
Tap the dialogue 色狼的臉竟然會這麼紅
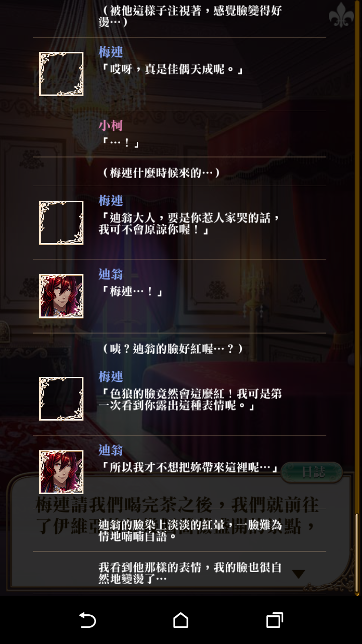tap(191, 399)
